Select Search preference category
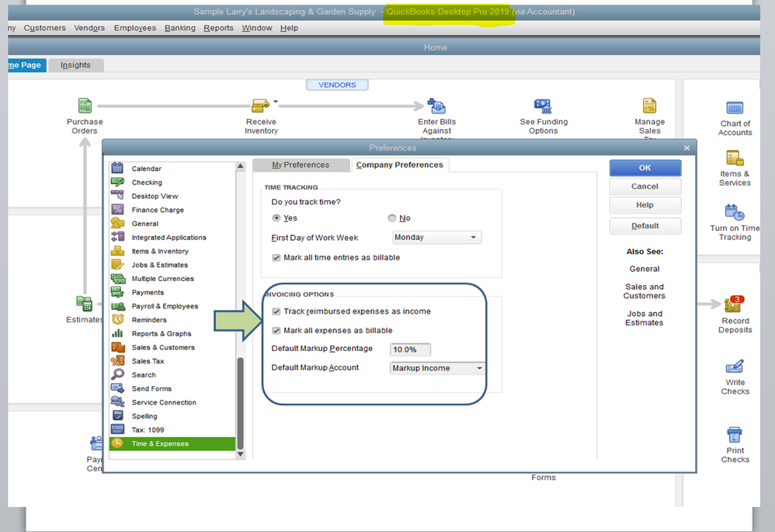 tap(172, 375)
